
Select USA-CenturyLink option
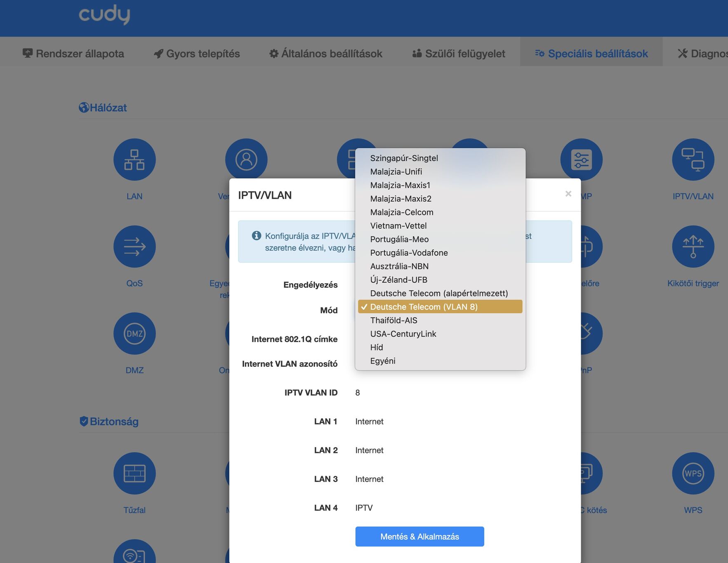(x=440, y=334)
